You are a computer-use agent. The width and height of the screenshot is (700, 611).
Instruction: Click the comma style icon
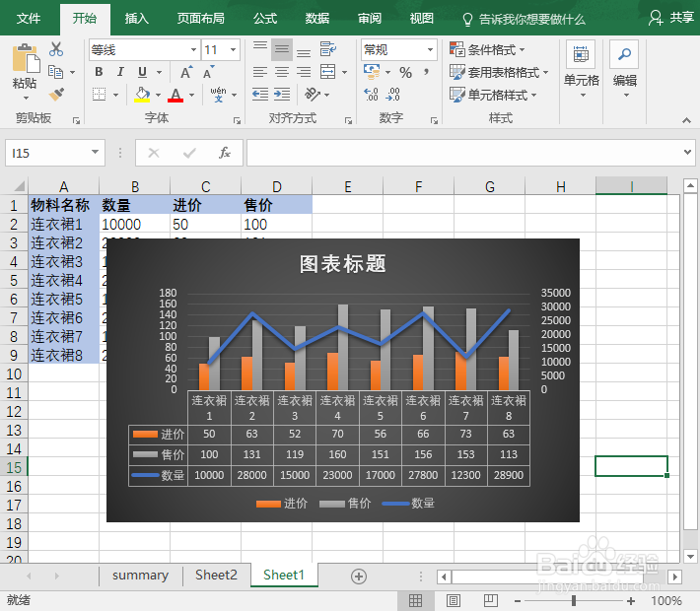tap(426, 72)
